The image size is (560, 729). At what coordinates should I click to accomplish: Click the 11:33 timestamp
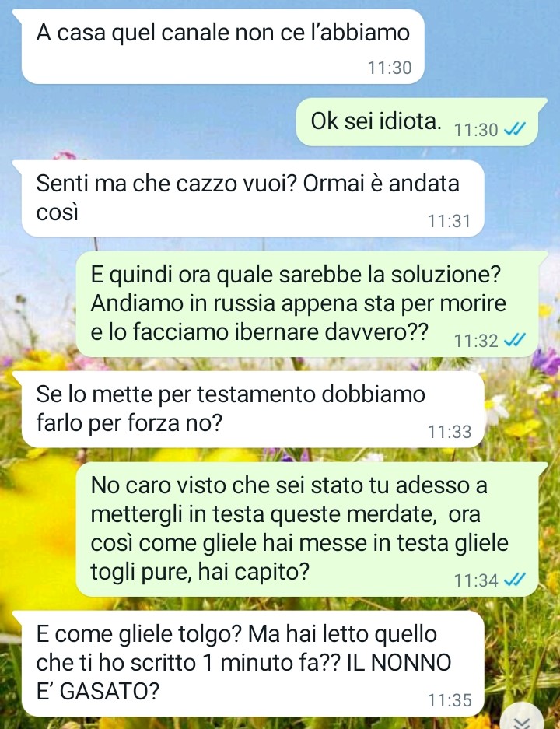449,432
